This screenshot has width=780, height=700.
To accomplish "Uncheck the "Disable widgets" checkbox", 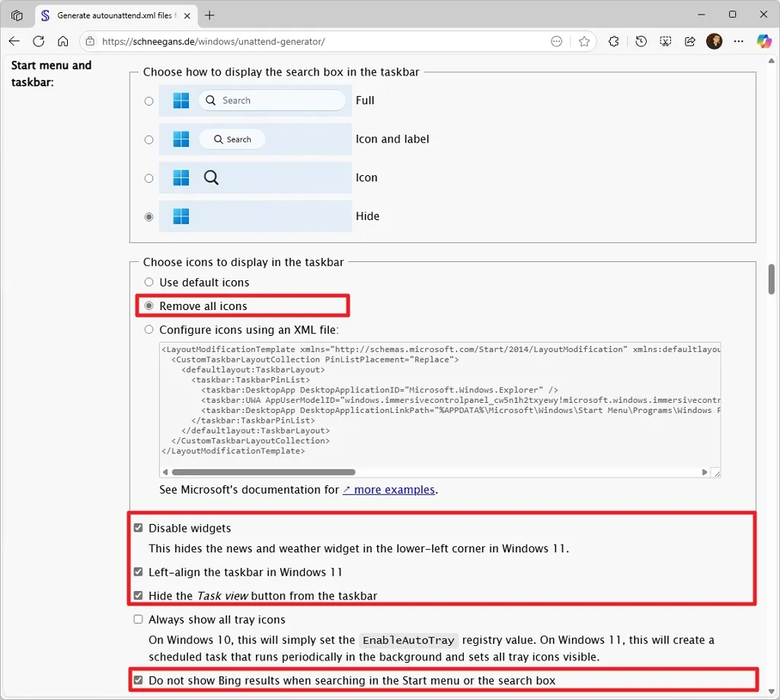I will click(x=138, y=527).
